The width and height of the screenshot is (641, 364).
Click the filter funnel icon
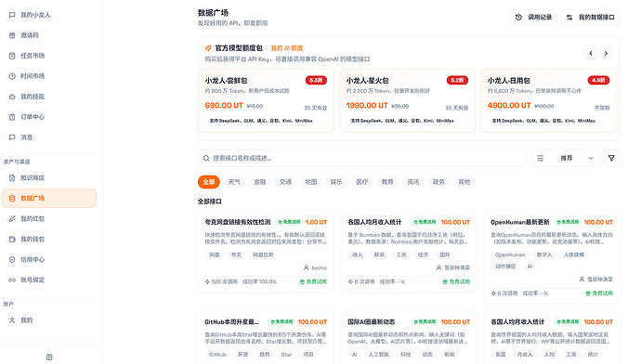point(611,158)
